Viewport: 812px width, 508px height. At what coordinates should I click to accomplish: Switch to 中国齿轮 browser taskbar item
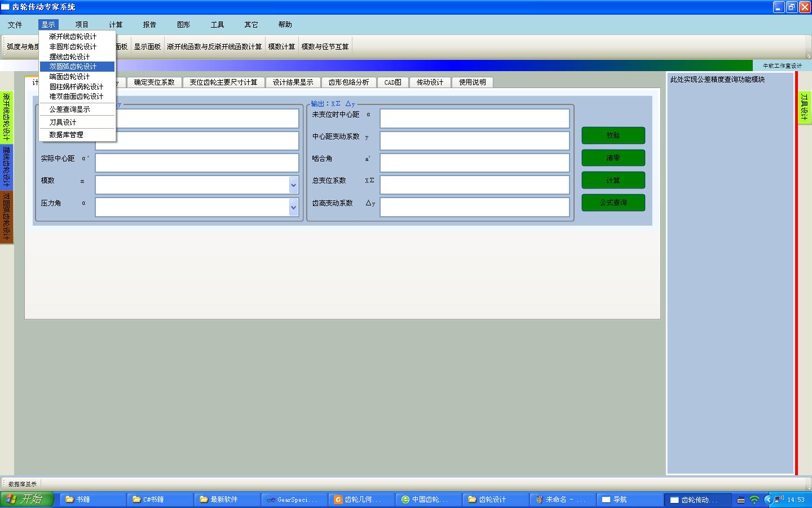(428, 500)
